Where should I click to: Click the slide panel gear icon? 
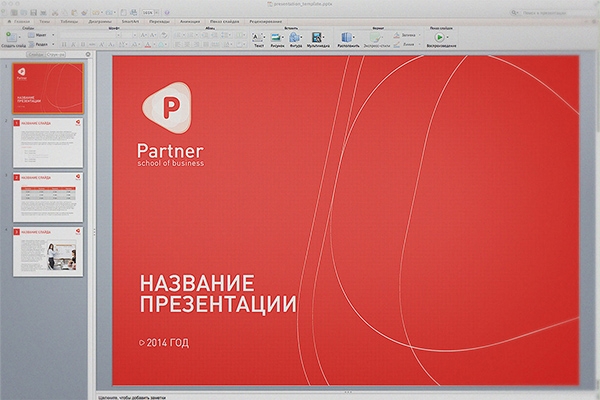pos(88,54)
